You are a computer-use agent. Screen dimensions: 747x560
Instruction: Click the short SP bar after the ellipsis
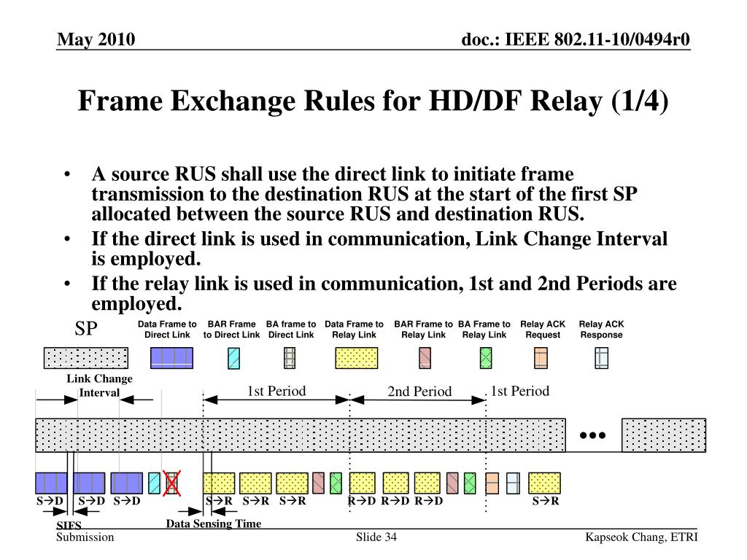[664, 435]
